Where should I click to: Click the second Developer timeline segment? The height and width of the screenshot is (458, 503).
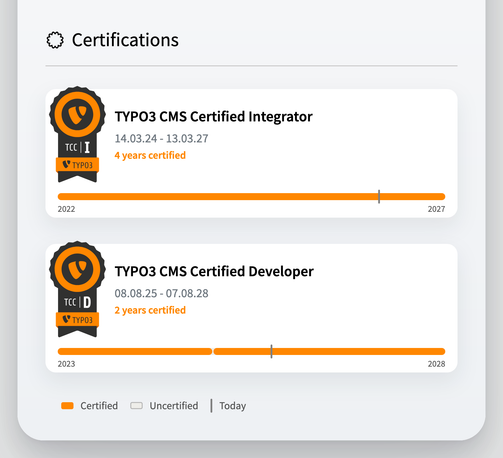329,351
